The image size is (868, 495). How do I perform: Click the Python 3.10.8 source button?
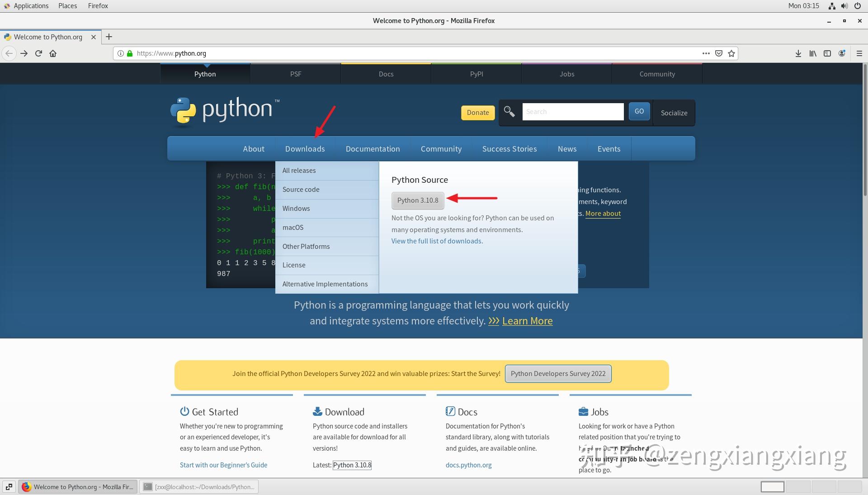(418, 200)
